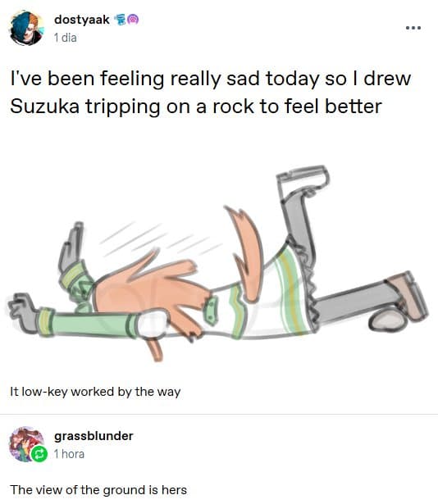This screenshot has height=504, width=438.
Task: Click the purple round badge beside dostyaak
Action: [x=133, y=20]
